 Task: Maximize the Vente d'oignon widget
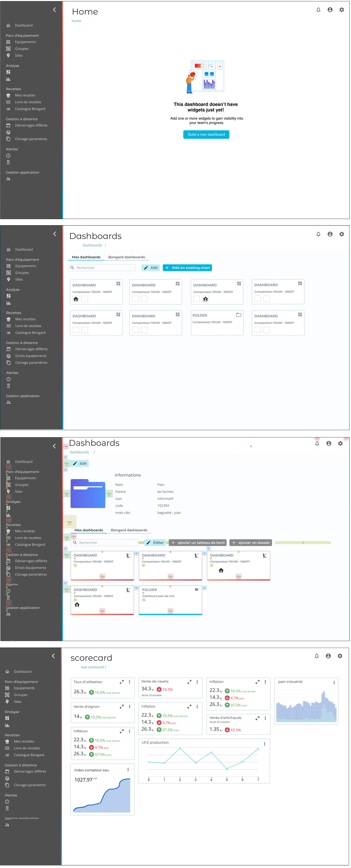122,706
